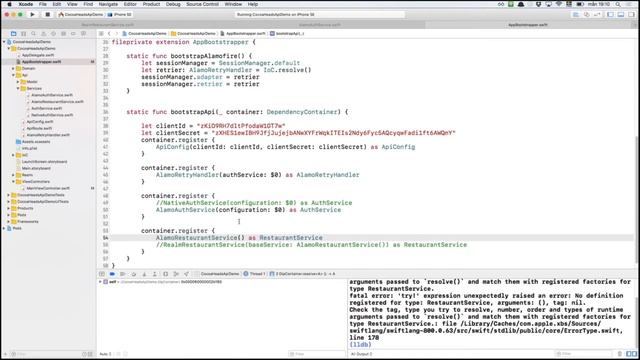Viewport: 640px width, 360px height.
Task: Click the Step out debug icon
Action: coord(155,274)
